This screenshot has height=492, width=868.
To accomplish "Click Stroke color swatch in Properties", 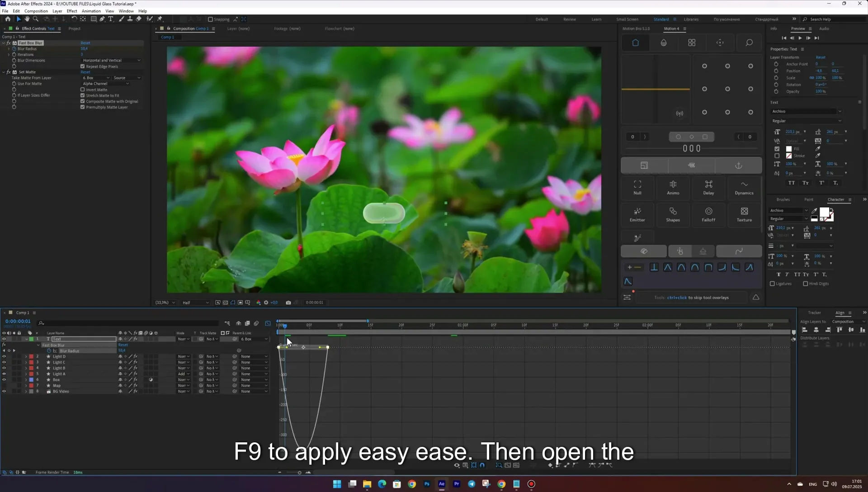I will tap(789, 156).
